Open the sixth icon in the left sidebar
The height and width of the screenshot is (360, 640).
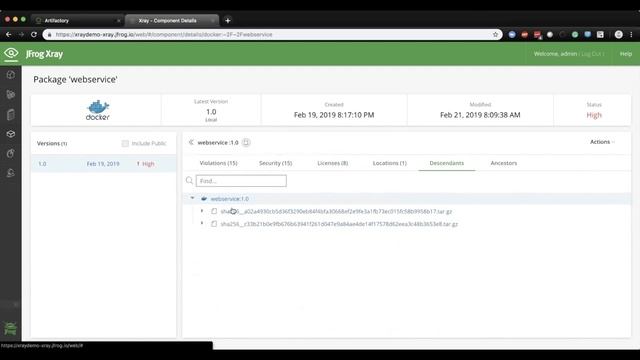11,173
